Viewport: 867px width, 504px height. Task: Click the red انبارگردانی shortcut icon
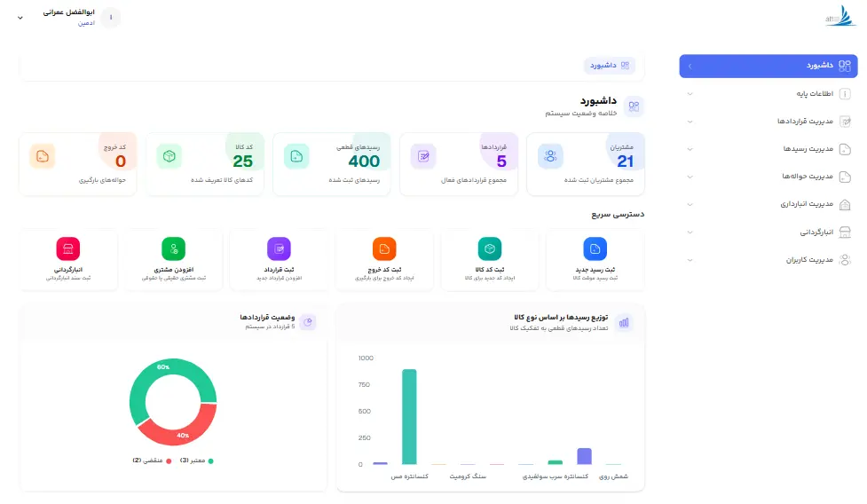pos(68,248)
